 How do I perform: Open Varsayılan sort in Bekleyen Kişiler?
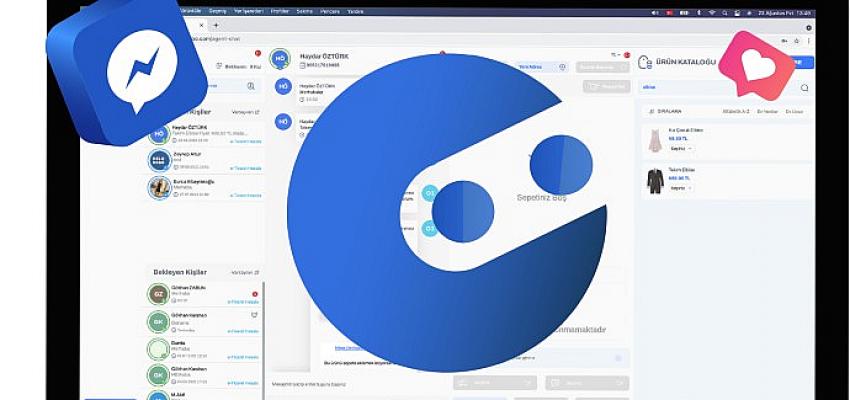(245, 272)
